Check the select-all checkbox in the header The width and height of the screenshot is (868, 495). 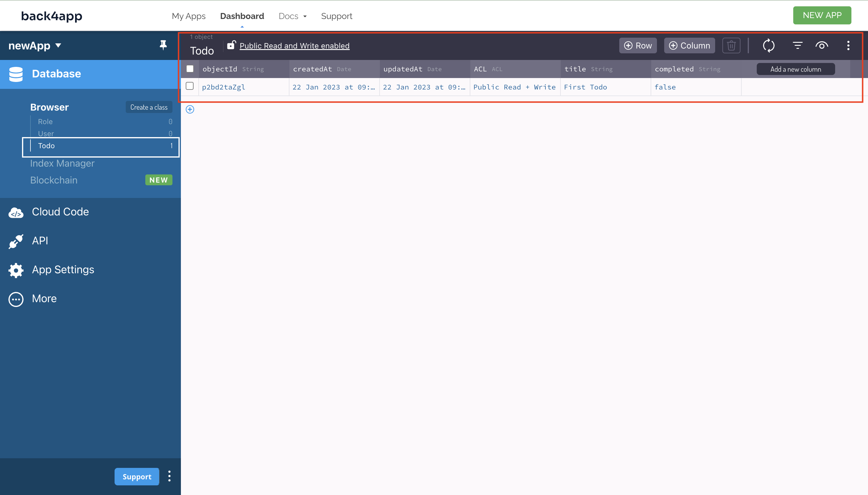(x=190, y=68)
